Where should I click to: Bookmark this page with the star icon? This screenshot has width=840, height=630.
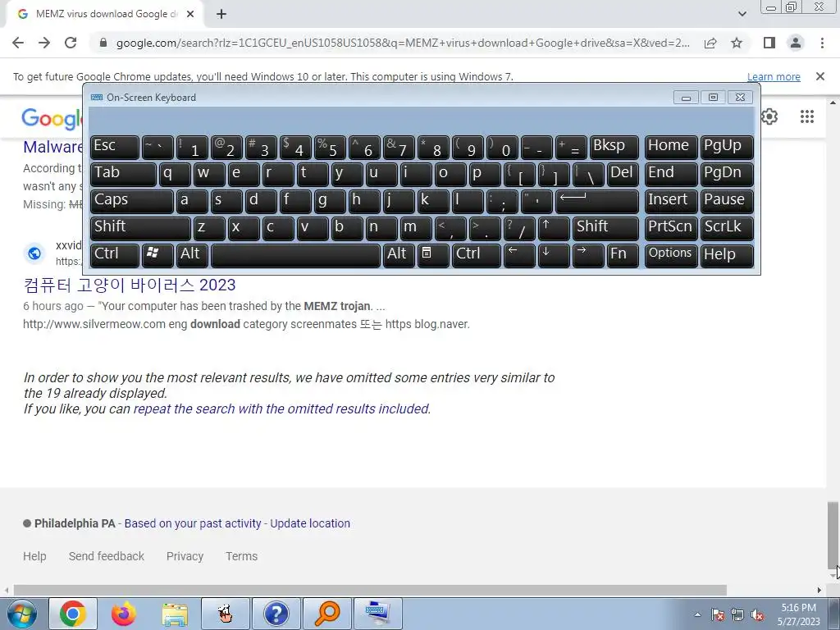[x=737, y=43]
